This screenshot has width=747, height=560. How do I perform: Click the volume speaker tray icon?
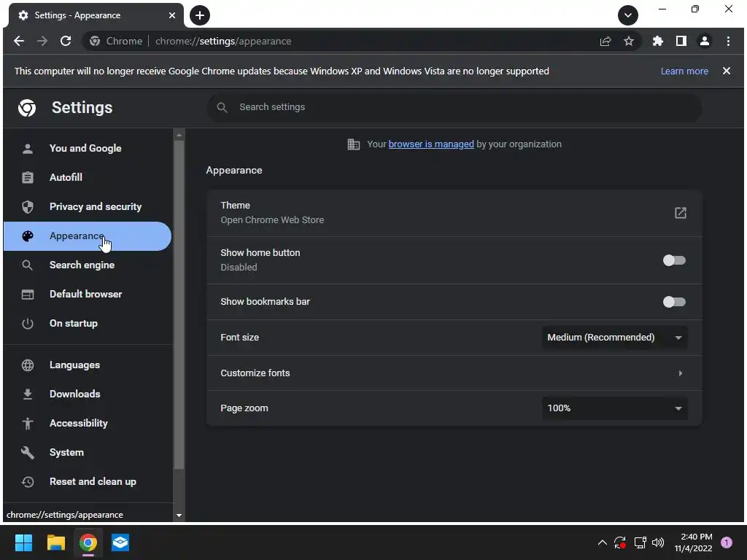658,542
